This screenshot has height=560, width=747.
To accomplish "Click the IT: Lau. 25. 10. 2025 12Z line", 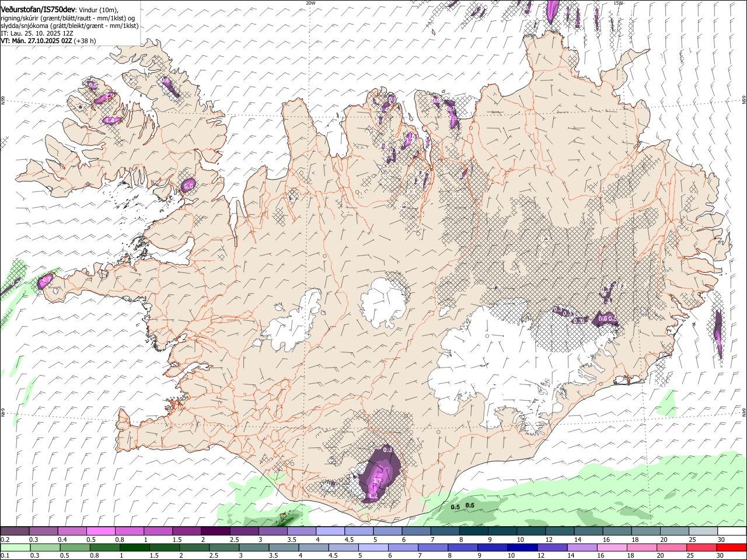I will (37, 33).
